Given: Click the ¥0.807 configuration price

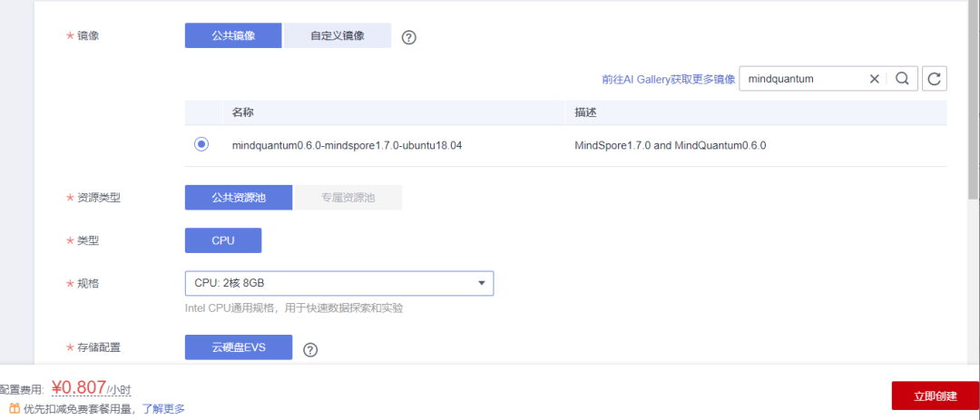Looking at the screenshot, I should (x=79, y=388).
